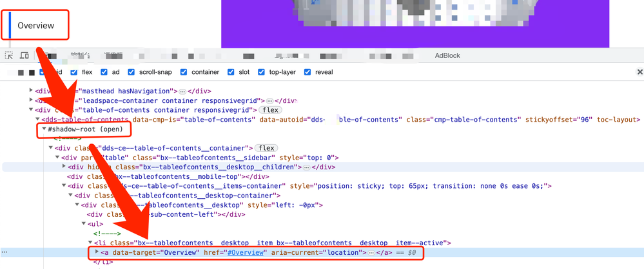Viewport: 644px width, 269px height.
Task: Open the AdBlock tab in DevTools
Action: click(447, 56)
